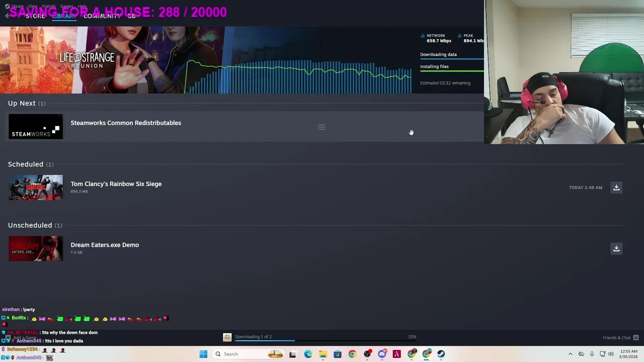
Task: Click the game icon beside Downloading status
Action: (227, 337)
